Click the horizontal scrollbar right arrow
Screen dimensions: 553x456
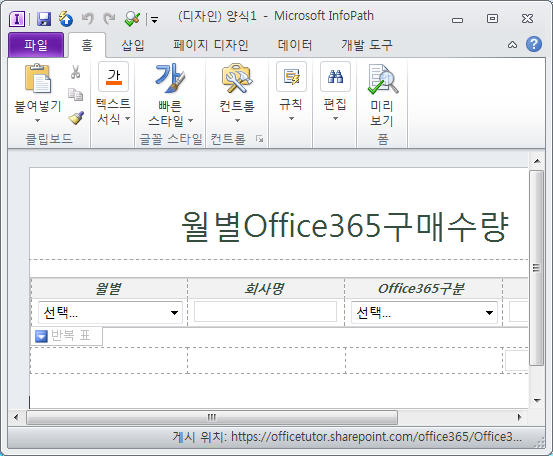pyautogui.click(x=519, y=417)
